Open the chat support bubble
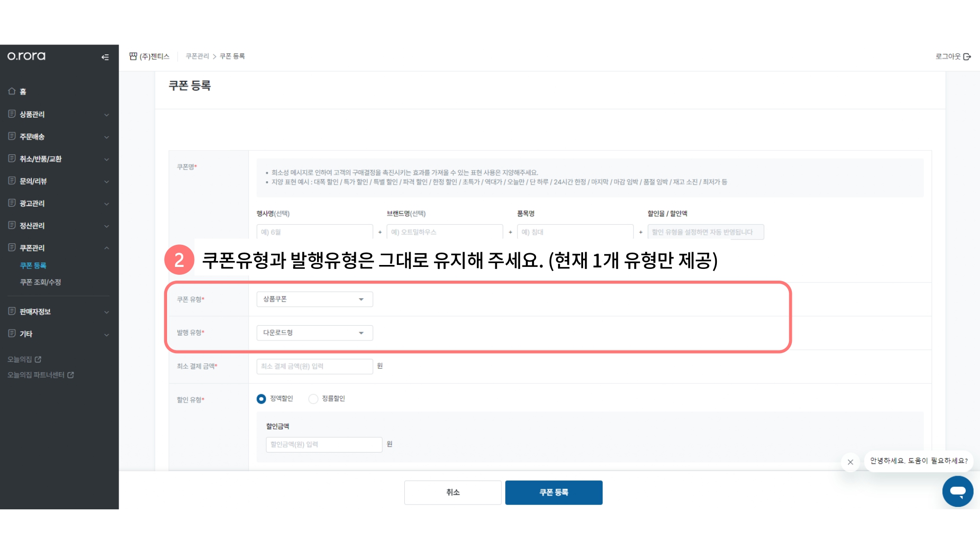The image size is (980, 551). [957, 491]
